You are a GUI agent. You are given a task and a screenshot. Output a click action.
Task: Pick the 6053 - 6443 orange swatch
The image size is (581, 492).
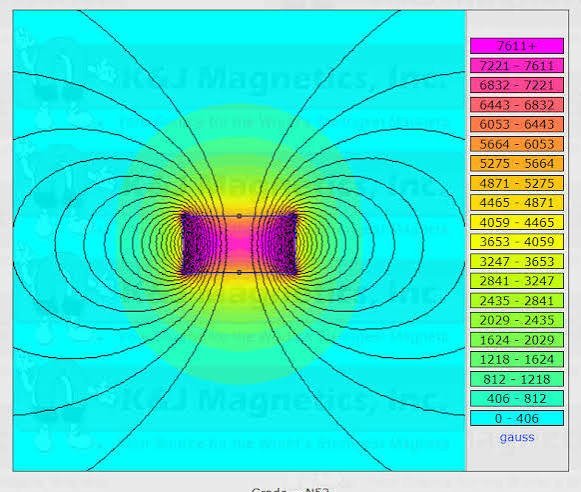point(517,124)
